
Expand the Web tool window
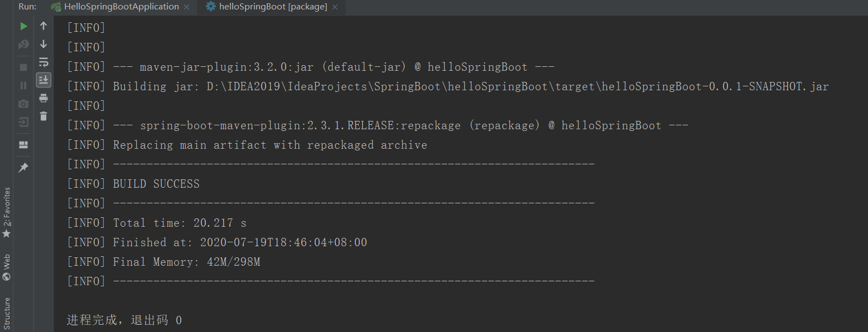tap(7, 267)
